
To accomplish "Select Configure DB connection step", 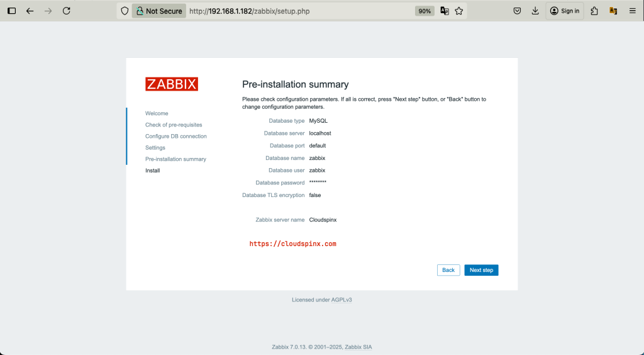I will (x=176, y=136).
